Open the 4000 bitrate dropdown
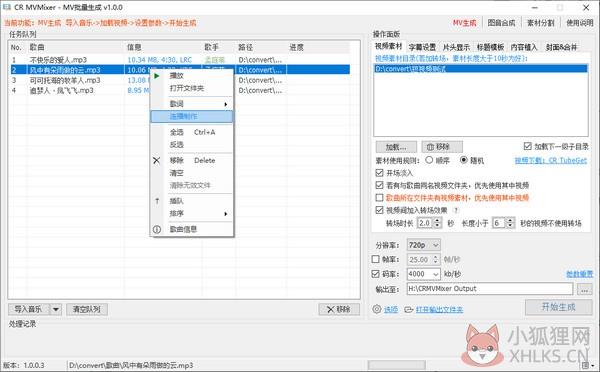The image size is (600, 372). tap(423, 274)
